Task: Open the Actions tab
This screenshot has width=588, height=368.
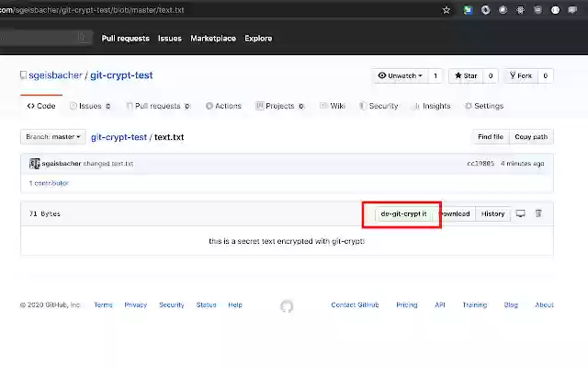Action: point(223,106)
